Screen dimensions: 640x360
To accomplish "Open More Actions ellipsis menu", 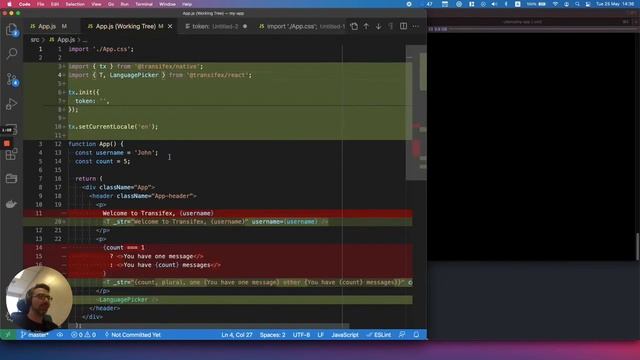I will click(x=416, y=26).
